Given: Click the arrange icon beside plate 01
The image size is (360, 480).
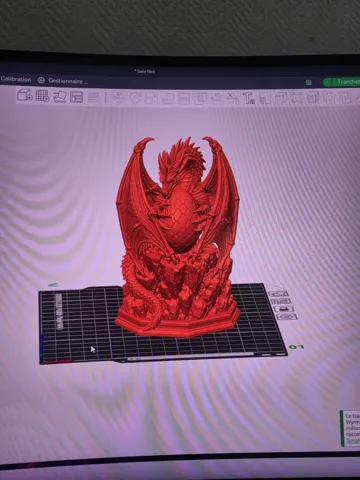Looking at the screenshot, I should (281, 301).
